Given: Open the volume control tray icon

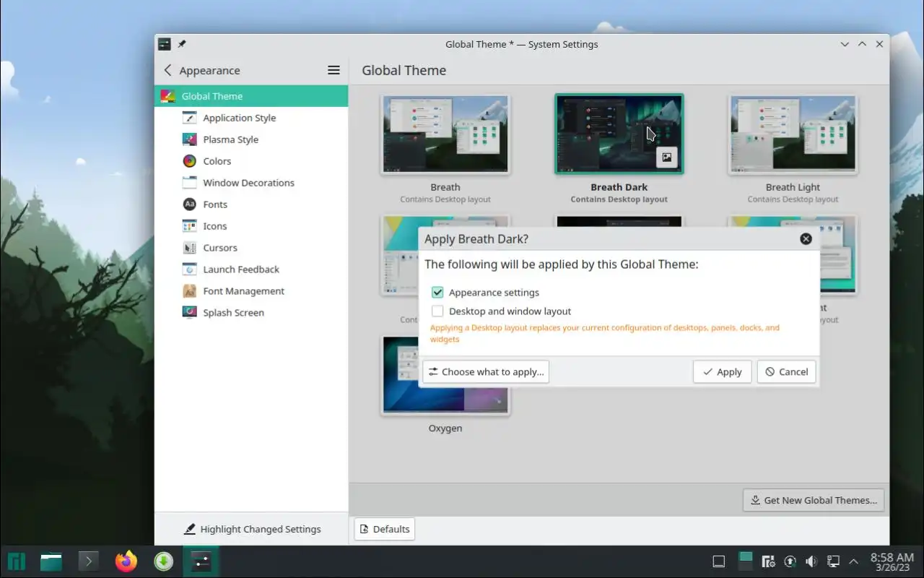Looking at the screenshot, I should click(811, 561).
